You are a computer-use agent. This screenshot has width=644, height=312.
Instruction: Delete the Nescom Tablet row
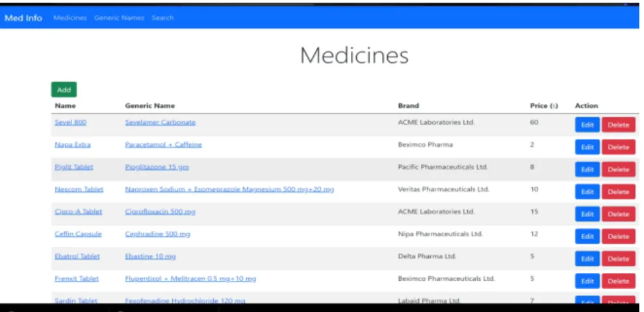click(x=618, y=192)
